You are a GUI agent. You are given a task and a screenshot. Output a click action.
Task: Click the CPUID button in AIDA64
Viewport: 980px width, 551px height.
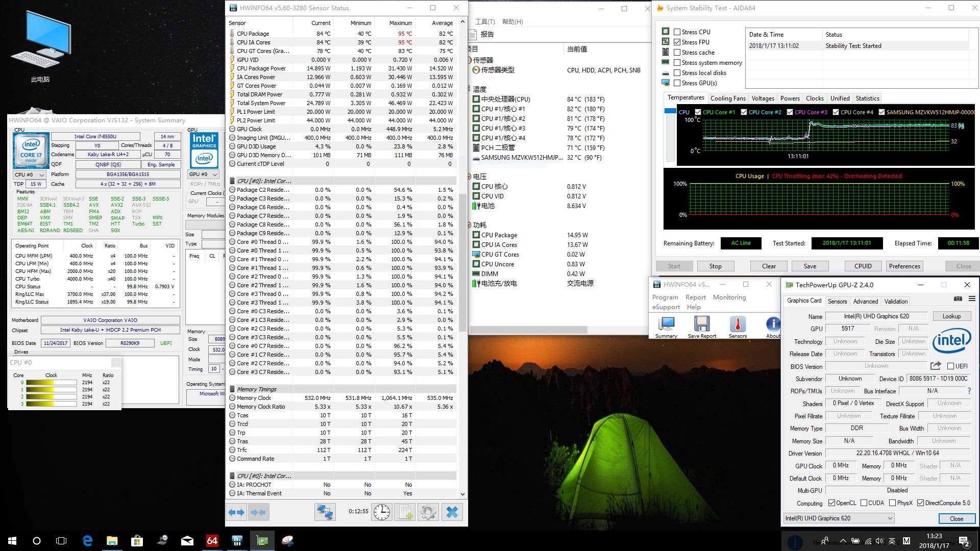[x=863, y=266]
